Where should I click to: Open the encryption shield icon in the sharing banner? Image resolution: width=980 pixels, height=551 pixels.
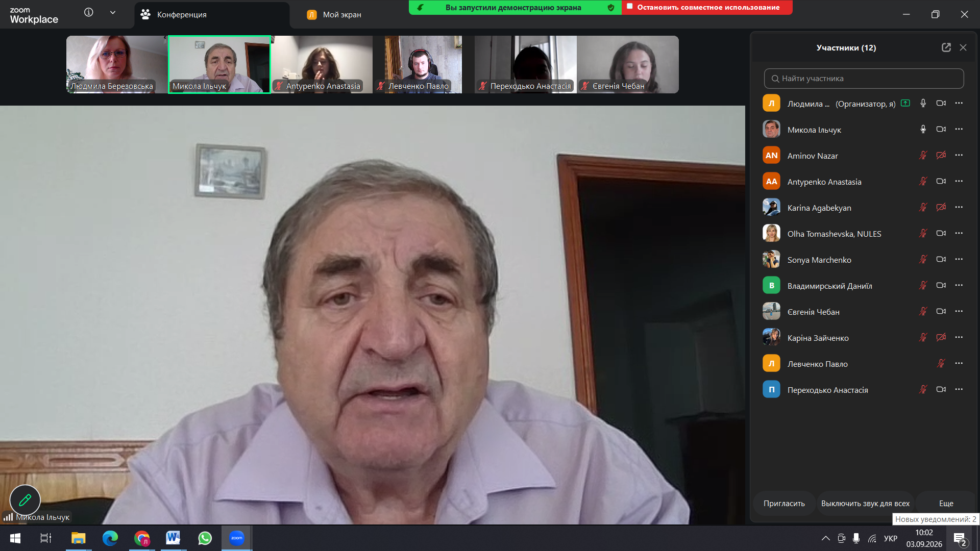tap(611, 8)
